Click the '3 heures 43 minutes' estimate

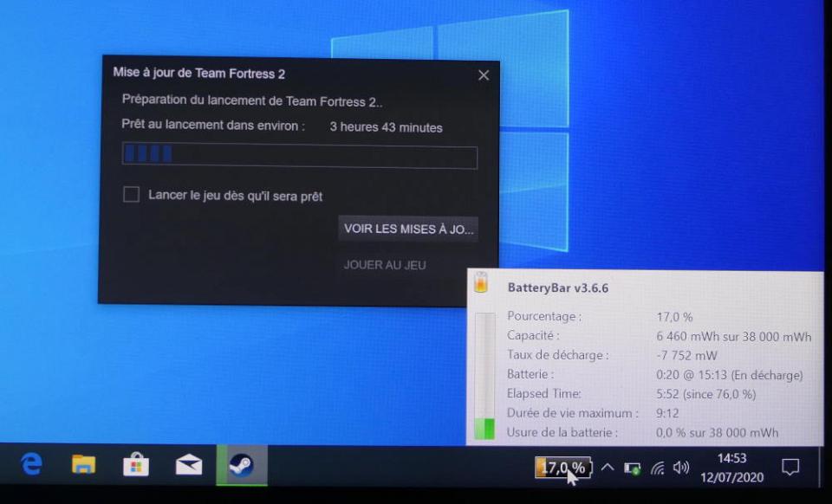[386, 127]
